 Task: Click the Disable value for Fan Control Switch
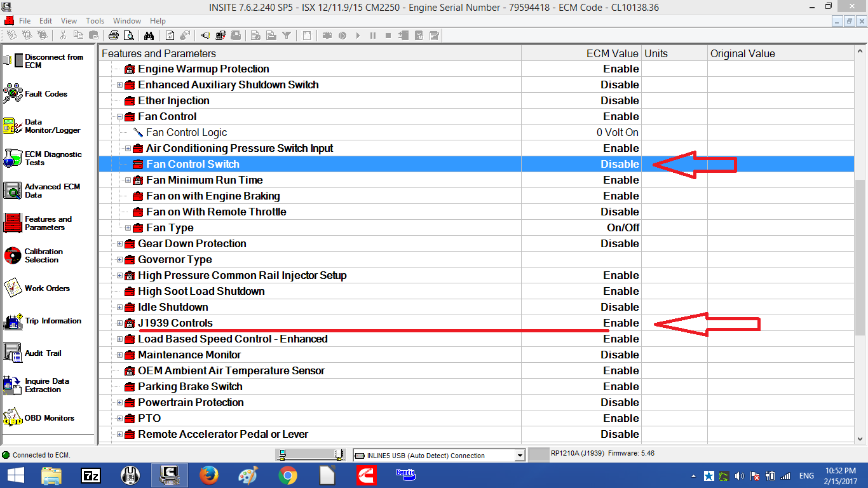pos(620,164)
